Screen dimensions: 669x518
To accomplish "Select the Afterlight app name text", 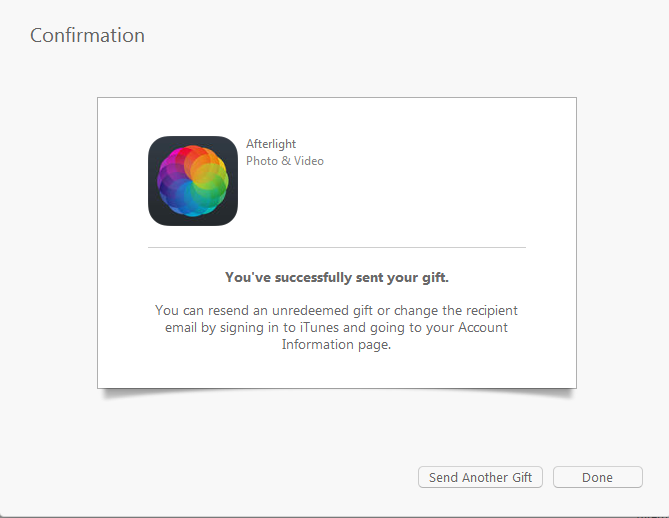I will [x=271, y=144].
